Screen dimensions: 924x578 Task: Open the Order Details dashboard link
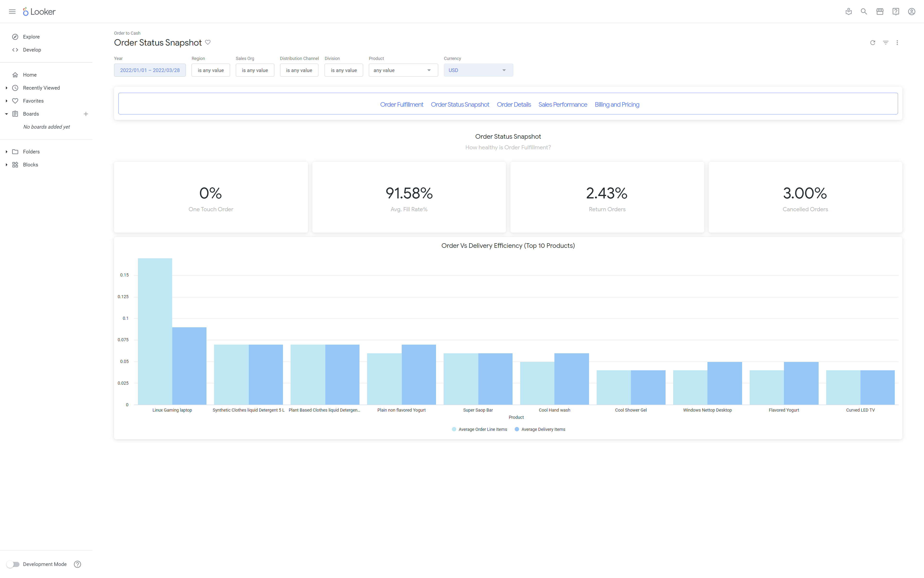pos(514,104)
